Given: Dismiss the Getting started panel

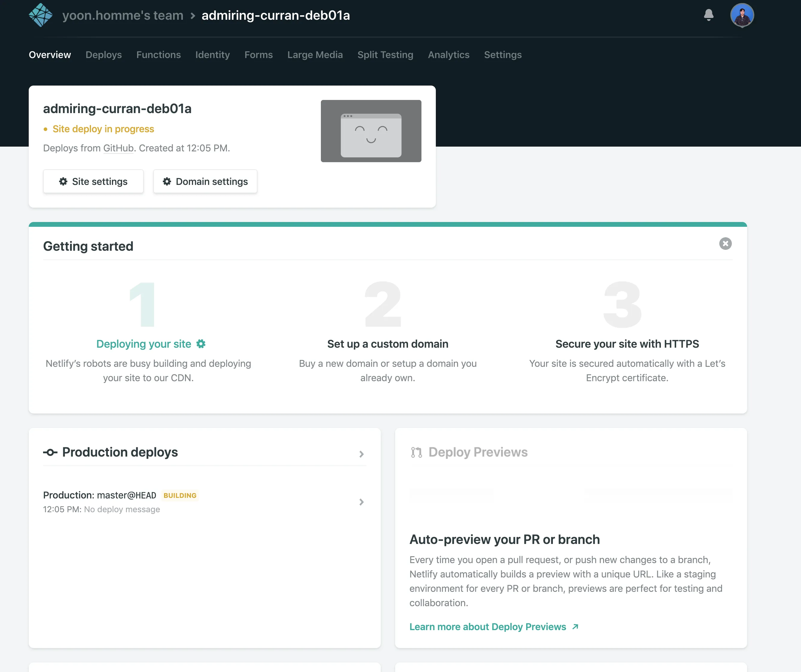Looking at the screenshot, I should pos(725,244).
